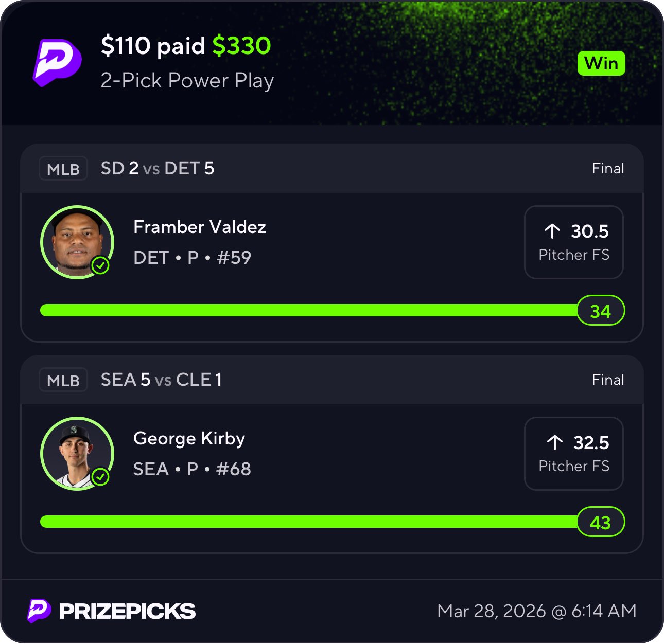Click the SEA 5 vs CLE 1 matchup header
This screenshot has width=664, height=644.
(x=161, y=380)
